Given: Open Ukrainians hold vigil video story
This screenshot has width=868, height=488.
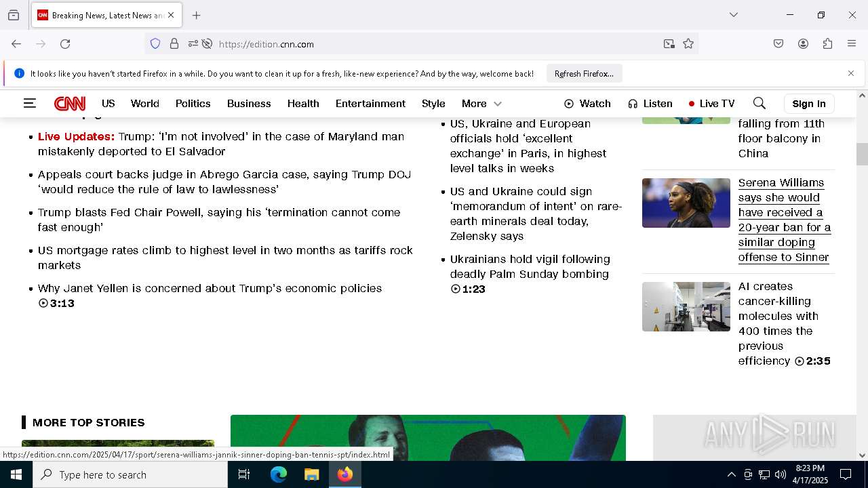Looking at the screenshot, I should pyautogui.click(x=530, y=274).
